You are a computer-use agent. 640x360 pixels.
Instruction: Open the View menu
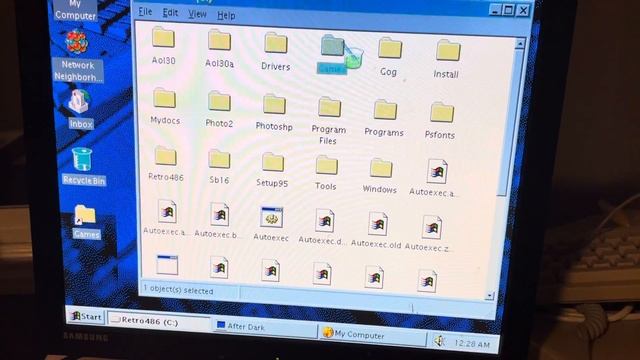pyautogui.click(x=197, y=14)
